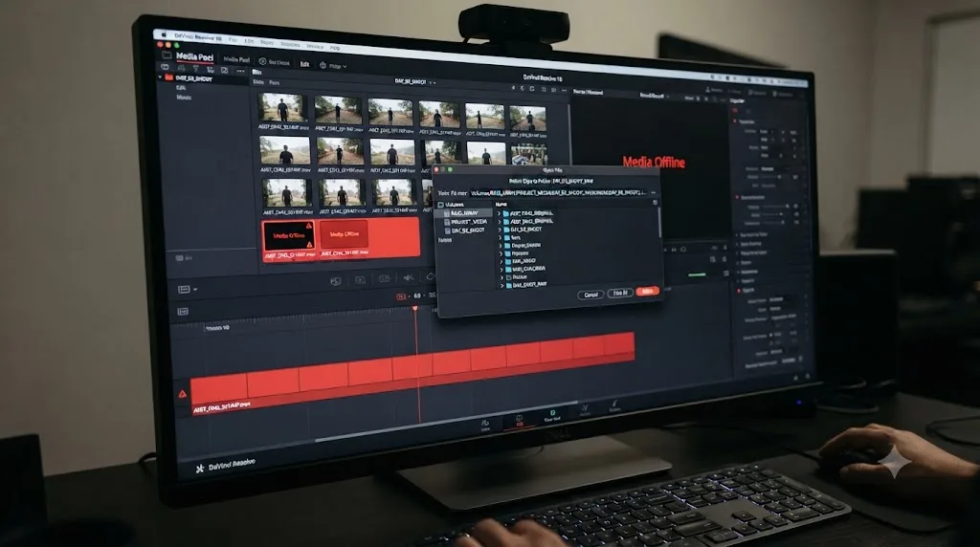Select the second red Media Offline clip
This screenshot has height=547, width=980.
[344, 235]
